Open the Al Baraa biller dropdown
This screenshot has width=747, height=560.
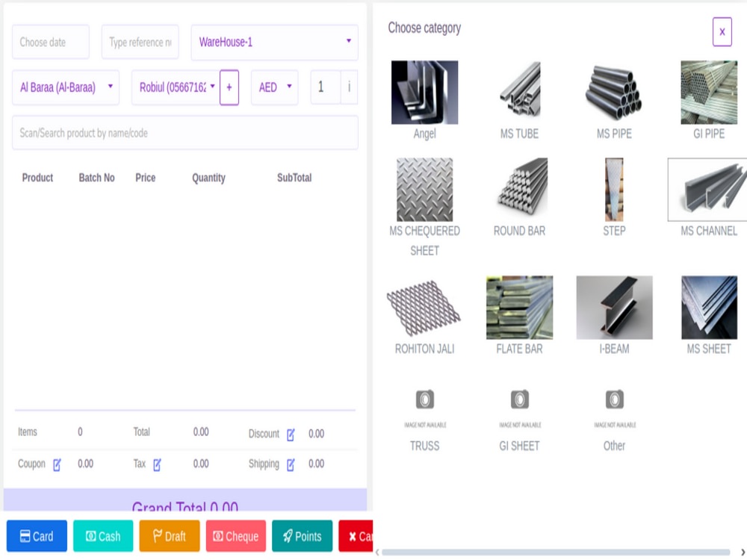click(x=66, y=87)
